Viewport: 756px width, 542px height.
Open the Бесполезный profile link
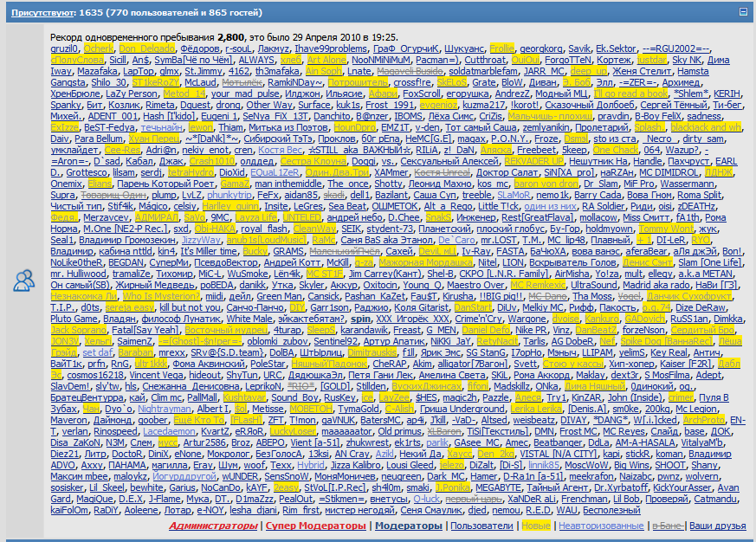coord(611,510)
